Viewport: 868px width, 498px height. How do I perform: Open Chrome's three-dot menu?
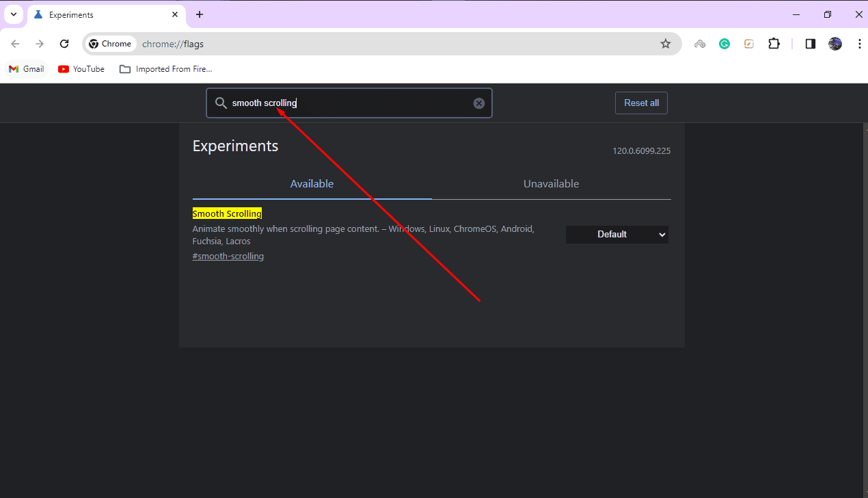pyautogui.click(x=860, y=43)
